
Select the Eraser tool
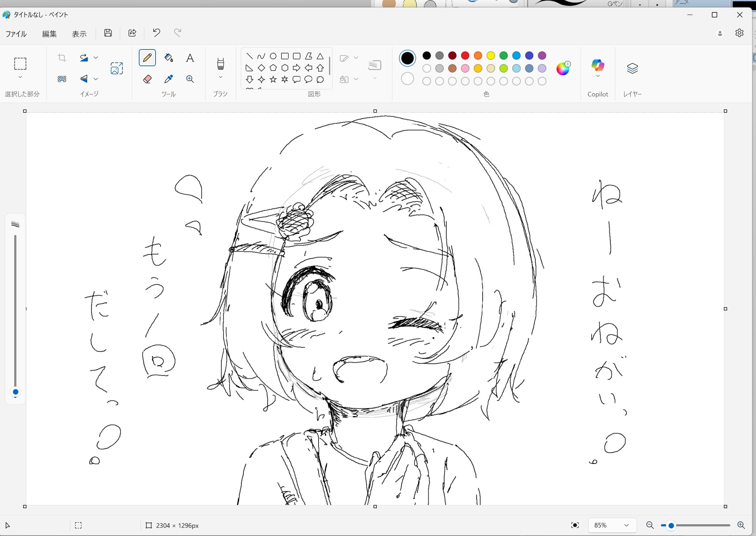147,79
